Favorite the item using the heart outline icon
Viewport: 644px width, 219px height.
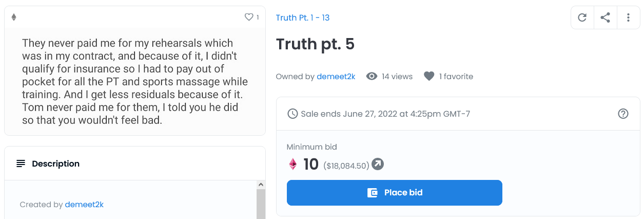(x=249, y=17)
